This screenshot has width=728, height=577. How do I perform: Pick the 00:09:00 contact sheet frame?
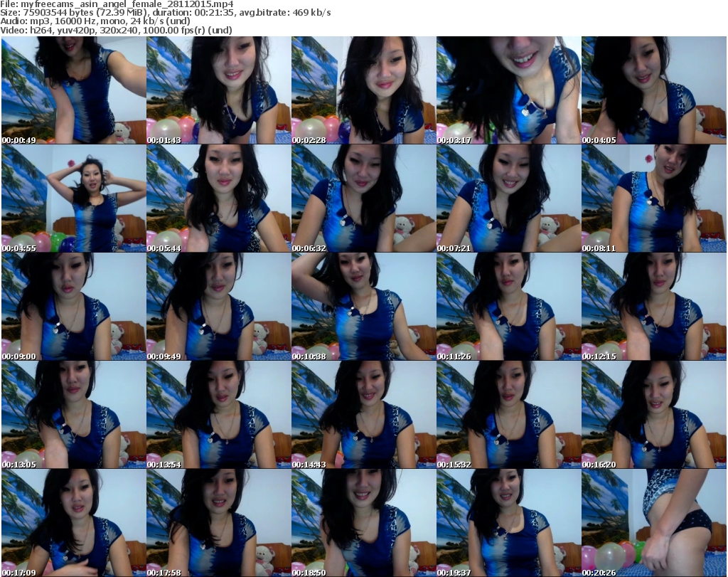tap(74, 307)
